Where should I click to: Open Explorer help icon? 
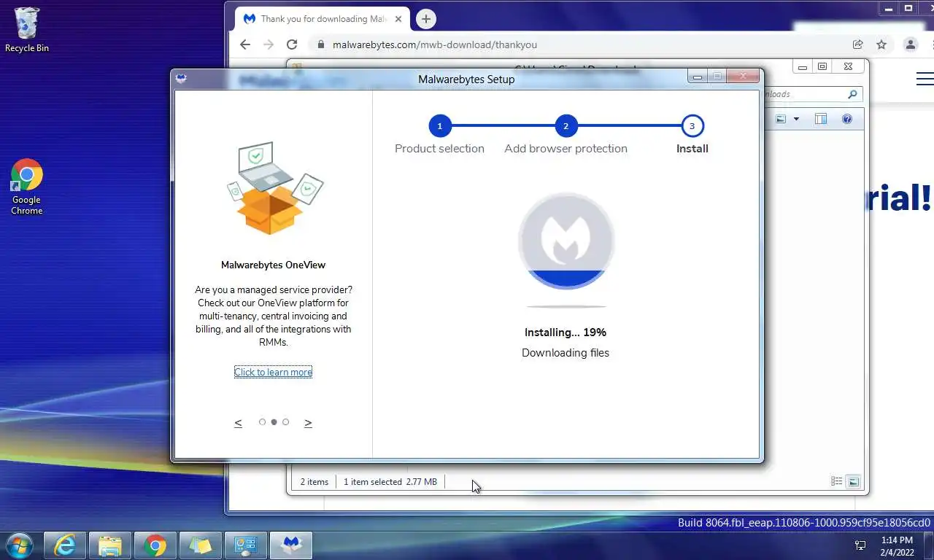click(x=847, y=119)
